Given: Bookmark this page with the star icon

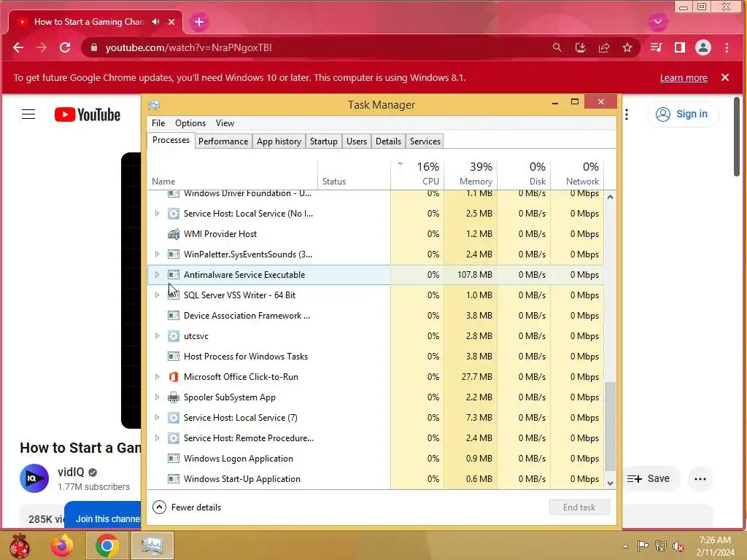Looking at the screenshot, I should coord(627,47).
